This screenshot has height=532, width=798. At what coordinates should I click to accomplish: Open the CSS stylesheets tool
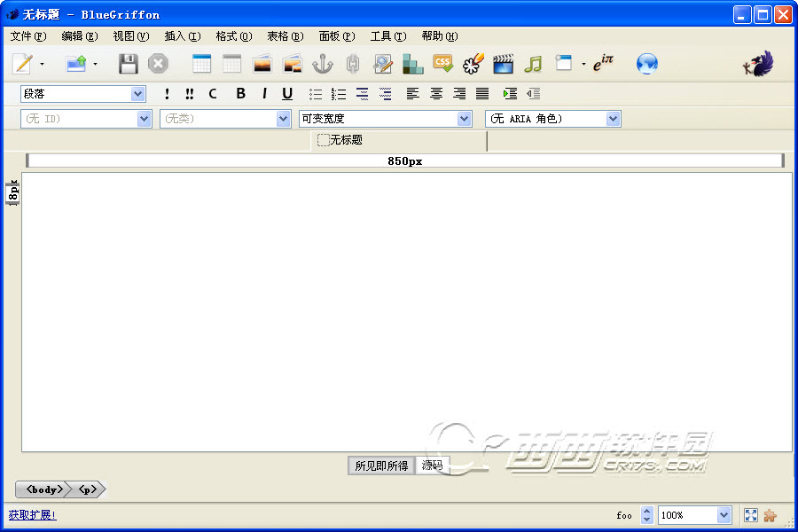[442, 64]
